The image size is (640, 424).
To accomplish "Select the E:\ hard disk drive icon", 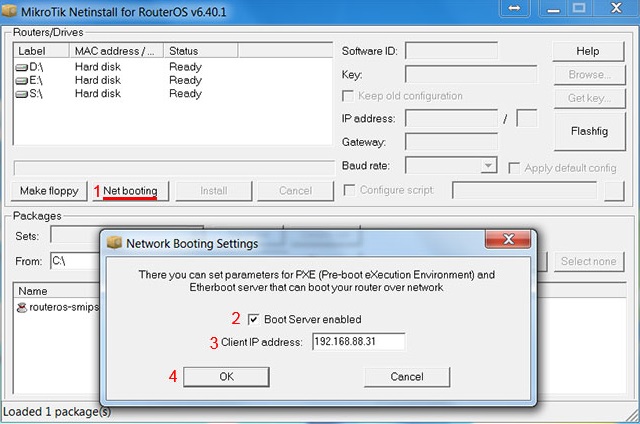I will [22, 80].
